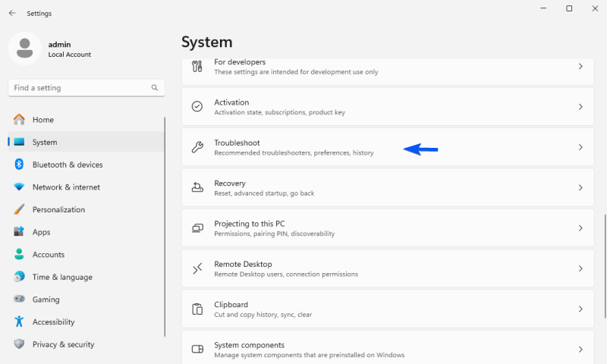Viewport: 607px width, 364px height.
Task: Click the right-side vertical scrollbar
Action: 604,265
